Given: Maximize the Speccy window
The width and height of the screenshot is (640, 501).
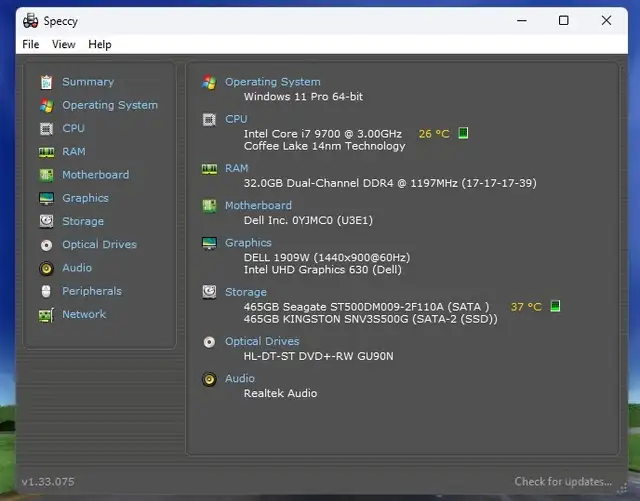Looking at the screenshot, I should tap(564, 20).
